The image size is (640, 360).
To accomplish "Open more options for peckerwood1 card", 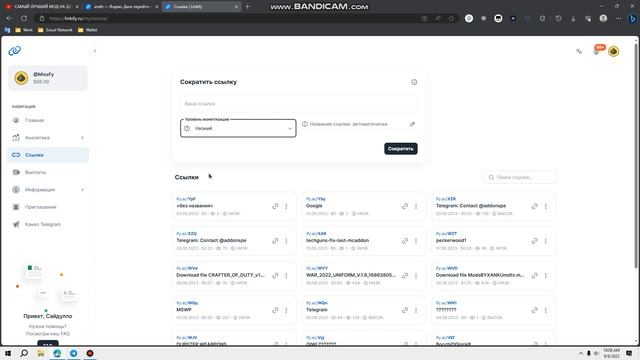I will click(x=546, y=241).
